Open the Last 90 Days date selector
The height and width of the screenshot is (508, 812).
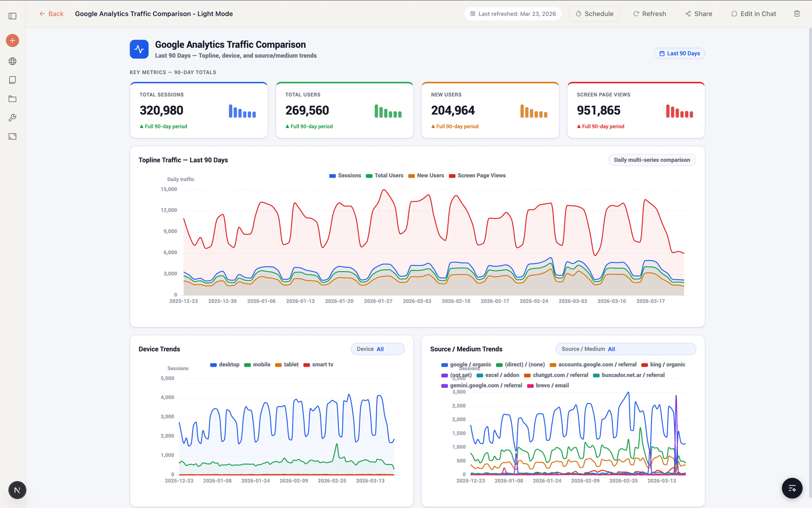pos(679,53)
